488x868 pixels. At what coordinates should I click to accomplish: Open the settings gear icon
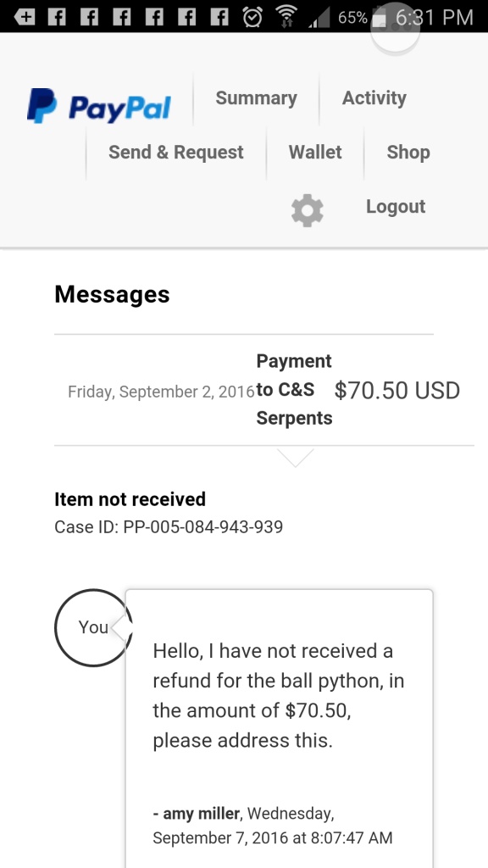point(307,210)
